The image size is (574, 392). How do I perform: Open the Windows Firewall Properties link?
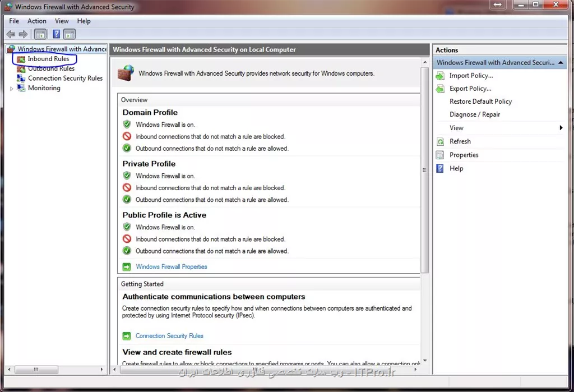(172, 267)
